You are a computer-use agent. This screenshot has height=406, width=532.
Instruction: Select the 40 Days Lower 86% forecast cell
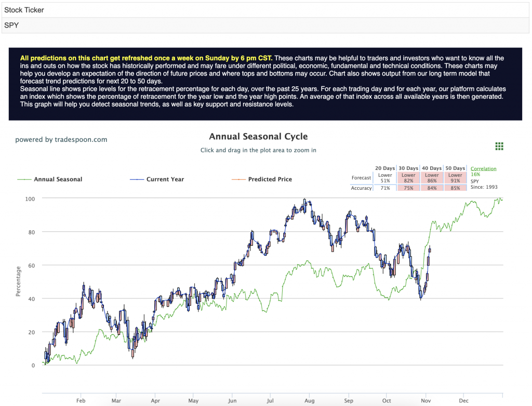(432, 178)
